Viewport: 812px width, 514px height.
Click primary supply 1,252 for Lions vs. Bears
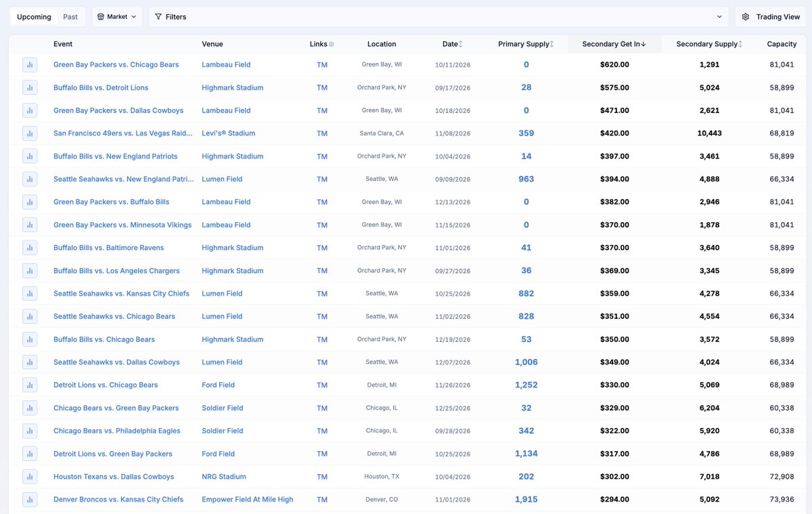[526, 385]
